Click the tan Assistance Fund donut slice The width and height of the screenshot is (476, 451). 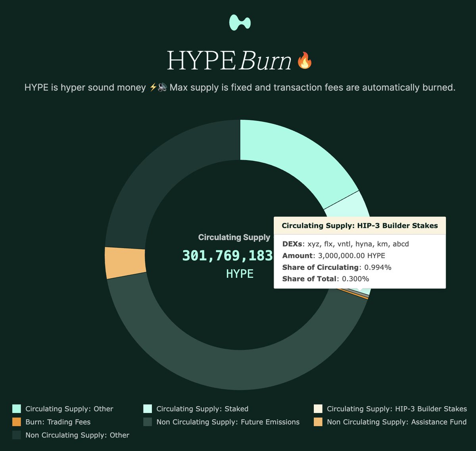pos(125,262)
